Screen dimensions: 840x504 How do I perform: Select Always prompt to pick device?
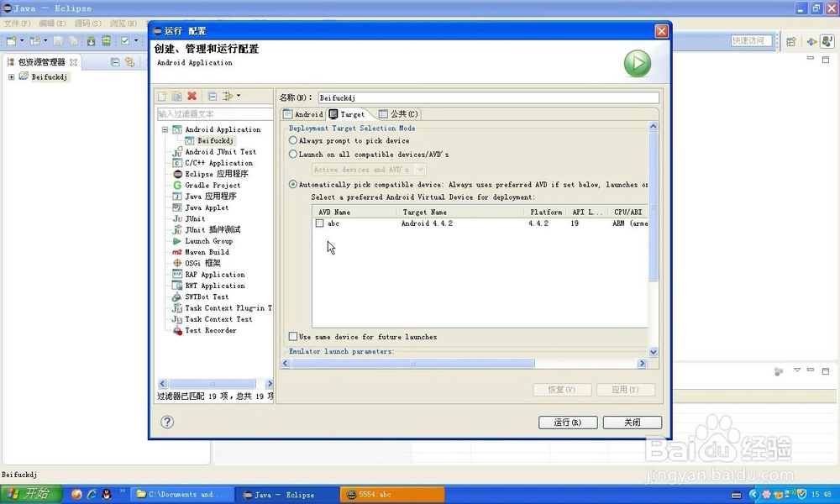[x=292, y=140]
